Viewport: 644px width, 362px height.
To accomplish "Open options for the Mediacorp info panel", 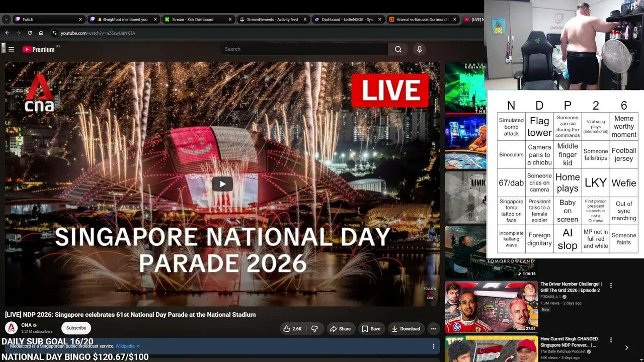I will pyautogui.click(x=433, y=346).
